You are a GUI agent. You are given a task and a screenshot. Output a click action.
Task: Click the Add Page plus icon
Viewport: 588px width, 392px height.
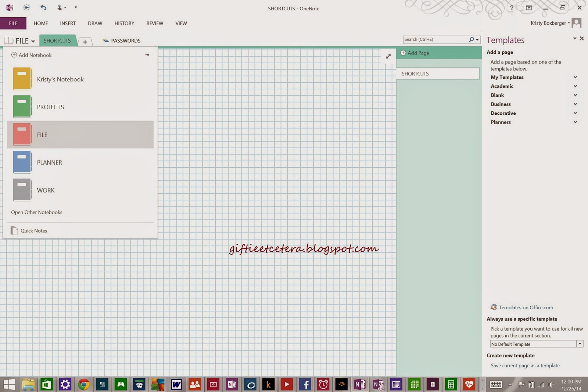404,53
